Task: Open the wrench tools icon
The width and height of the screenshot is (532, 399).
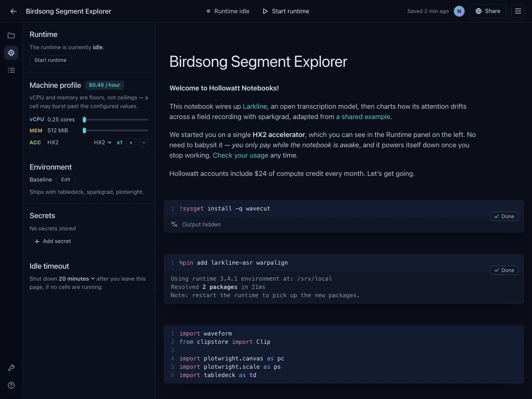Action: (x=11, y=368)
